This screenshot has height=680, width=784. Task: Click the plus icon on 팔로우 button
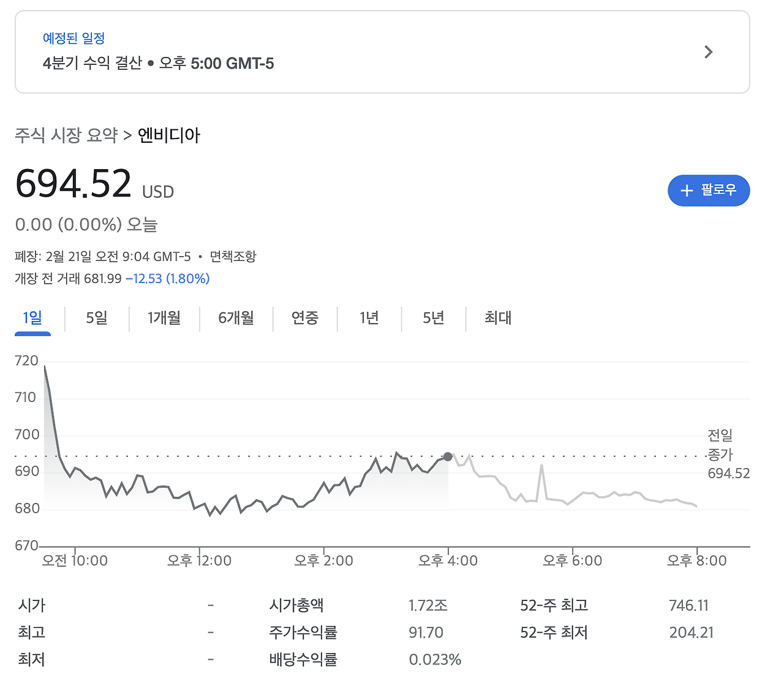687,191
